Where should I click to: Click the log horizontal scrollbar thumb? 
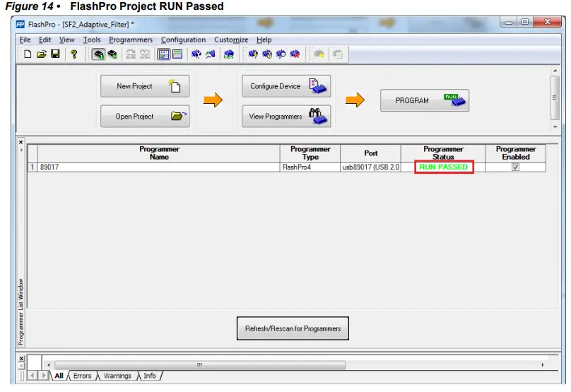pyautogui.click(x=199, y=364)
